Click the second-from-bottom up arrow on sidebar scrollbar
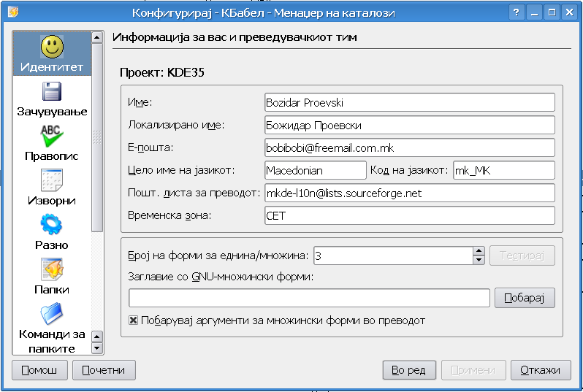 point(96,337)
